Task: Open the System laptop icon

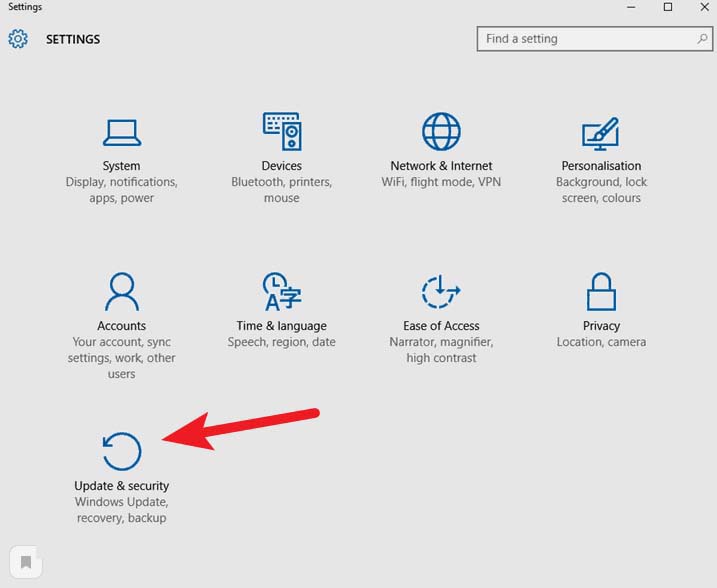Action: tap(122, 133)
